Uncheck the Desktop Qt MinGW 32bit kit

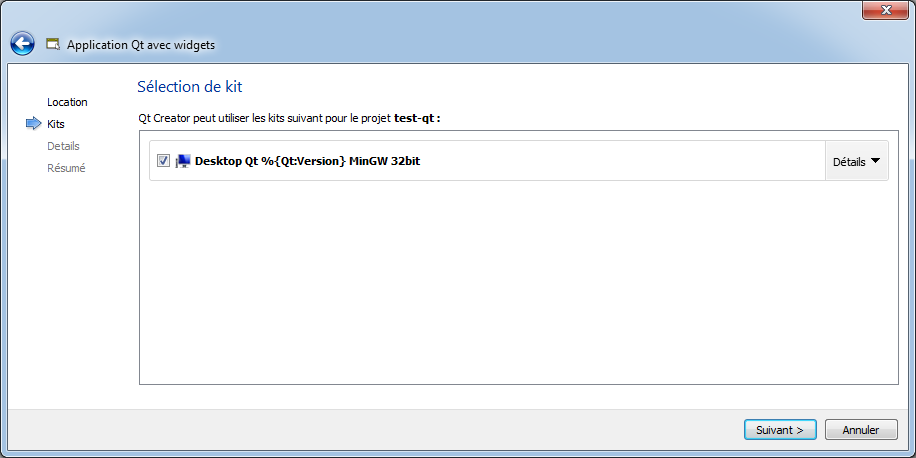(x=164, y=161)
